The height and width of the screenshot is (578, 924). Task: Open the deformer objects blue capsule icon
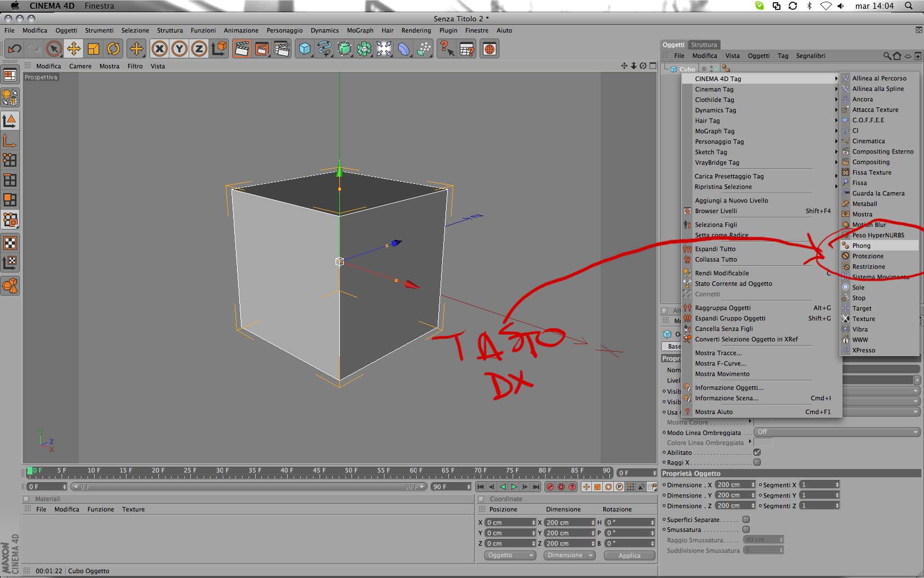[x=404, y=49]
